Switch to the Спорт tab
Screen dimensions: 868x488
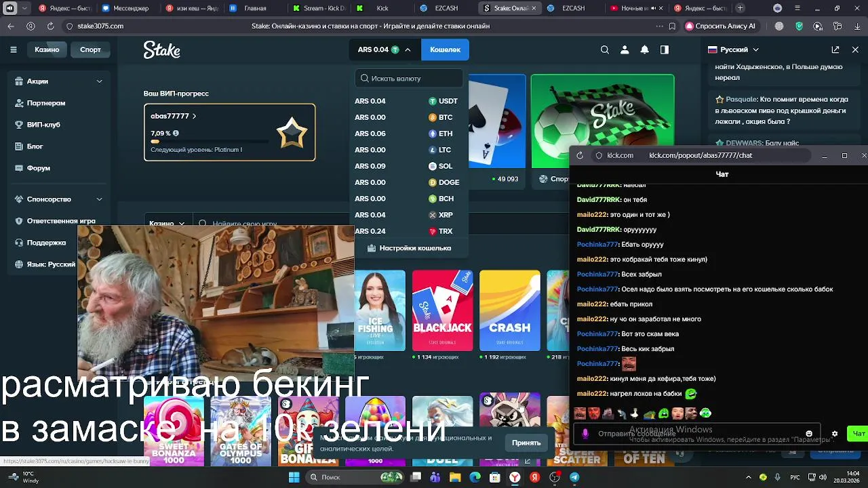pos(90,49)
